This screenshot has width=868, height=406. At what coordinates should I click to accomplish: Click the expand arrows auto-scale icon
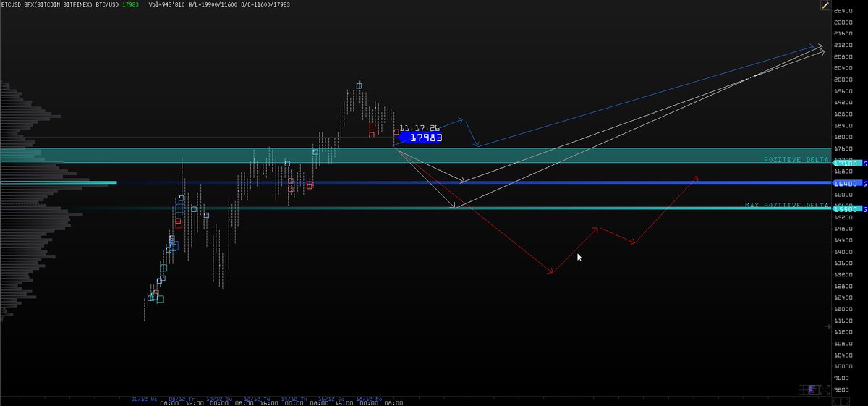coord(825,390)
